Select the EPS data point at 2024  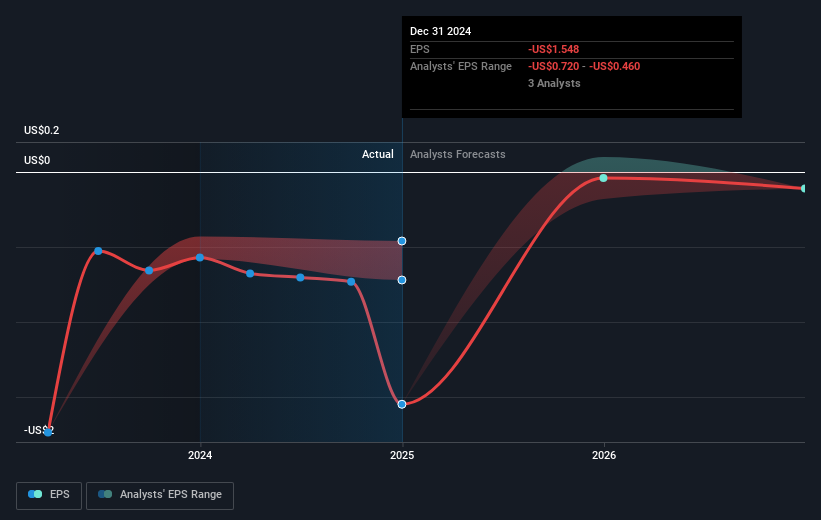point(200,257)
